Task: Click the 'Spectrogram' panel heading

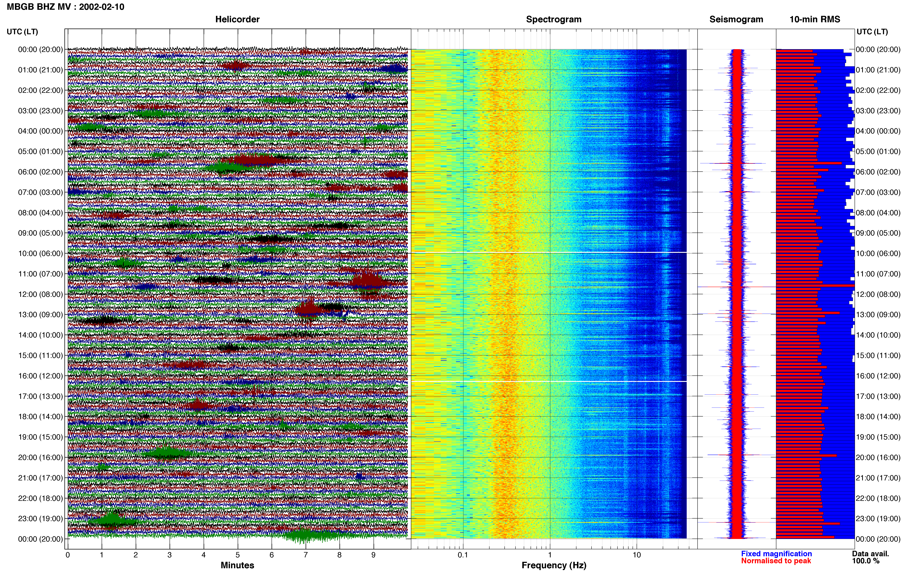Action: [554, 20]
